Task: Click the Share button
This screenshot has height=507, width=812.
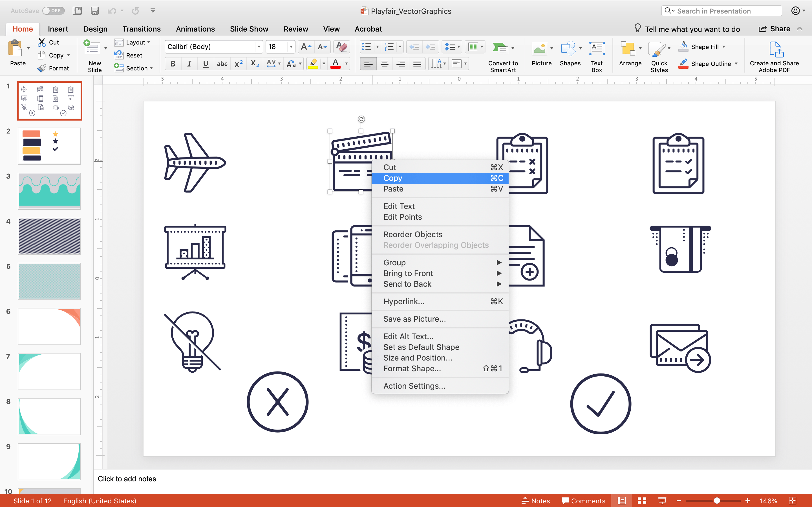Action: (775, 29)
